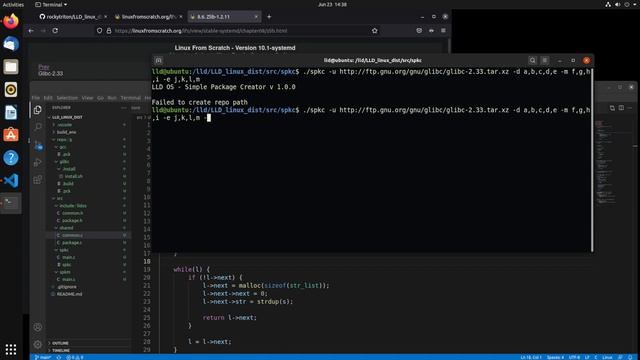The height and width of the screenshot is (360, 640).
Task: Add a new Firefox tab
Action: [x=269, y=17]
